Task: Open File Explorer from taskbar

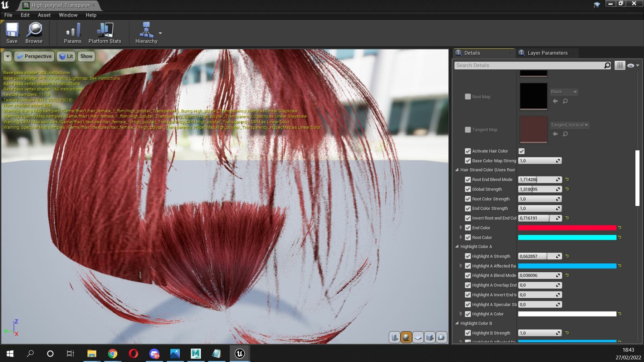Action: (92, 353)
